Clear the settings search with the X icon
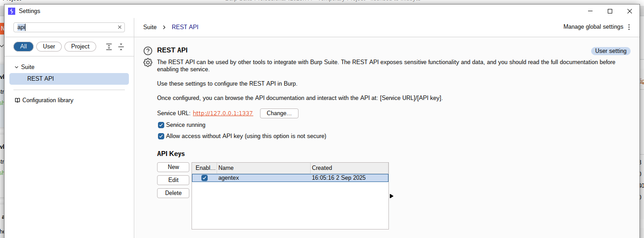 point(119,27)
